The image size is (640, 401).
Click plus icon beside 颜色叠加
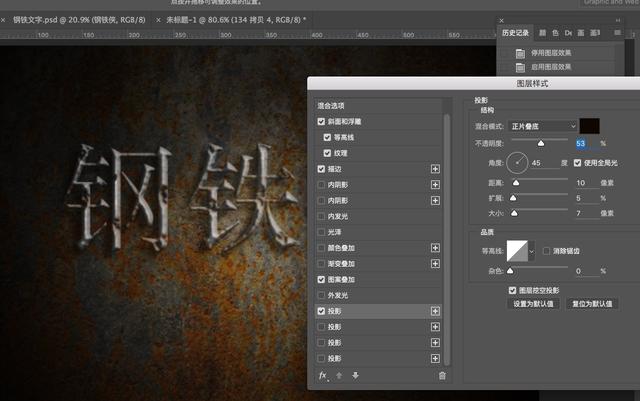tap(435, 248)
